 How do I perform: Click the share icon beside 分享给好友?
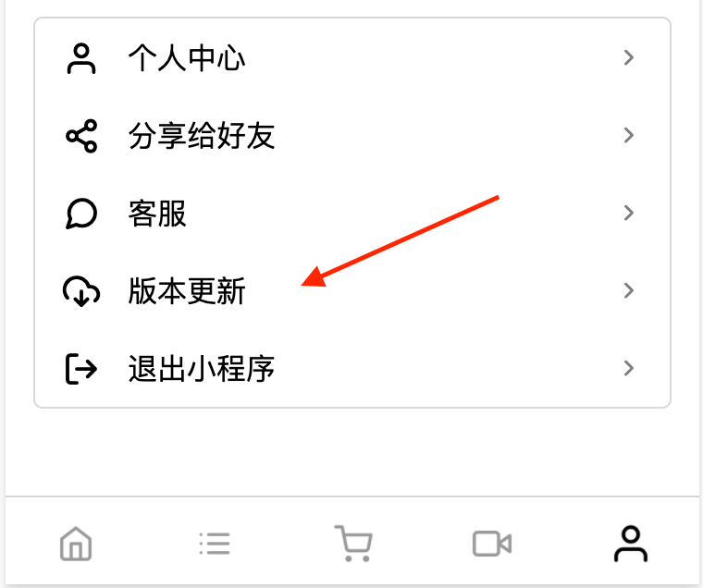coord(81,136)
